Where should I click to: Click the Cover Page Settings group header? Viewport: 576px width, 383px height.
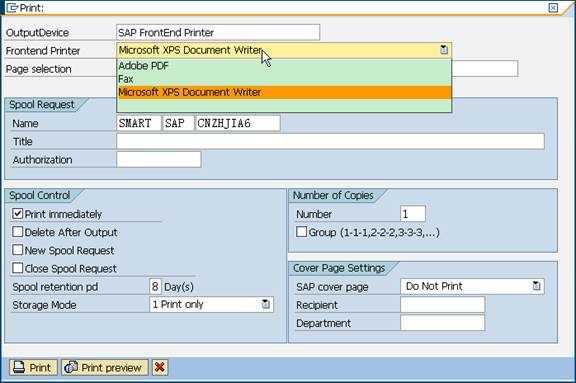339,268
